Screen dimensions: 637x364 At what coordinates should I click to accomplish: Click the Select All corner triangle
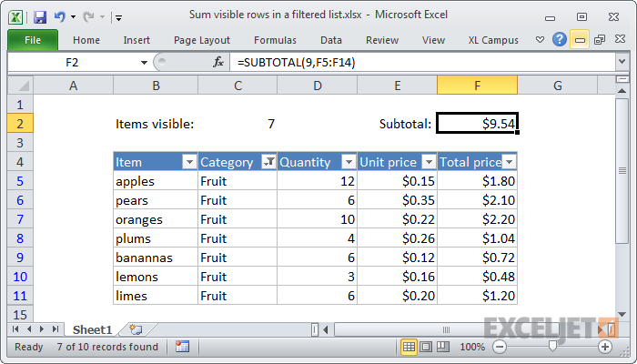20,86
